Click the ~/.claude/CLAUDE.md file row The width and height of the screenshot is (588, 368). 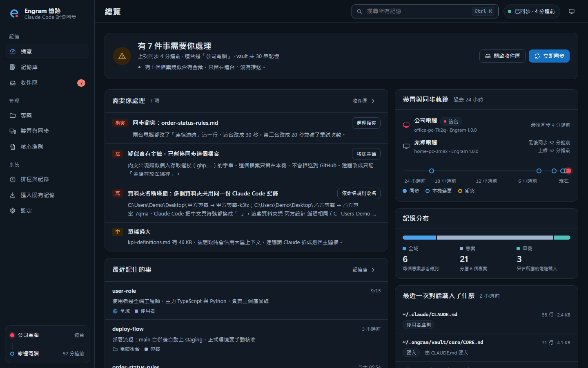486,320
